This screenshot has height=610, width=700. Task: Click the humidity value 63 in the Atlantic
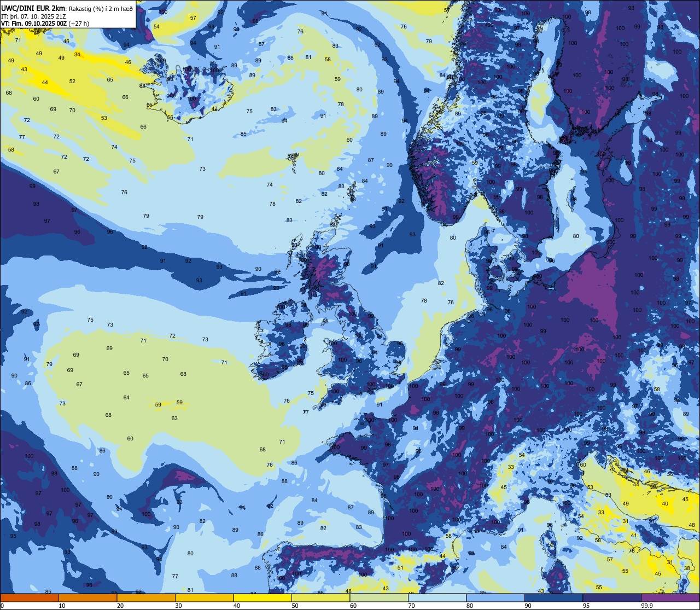(174, 419)
